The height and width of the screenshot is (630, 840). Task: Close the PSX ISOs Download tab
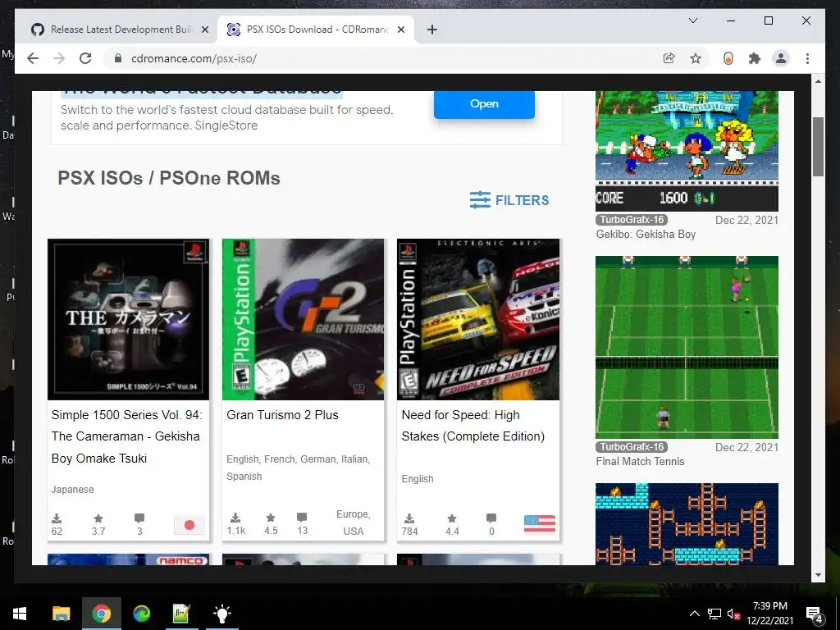point(400,30)
